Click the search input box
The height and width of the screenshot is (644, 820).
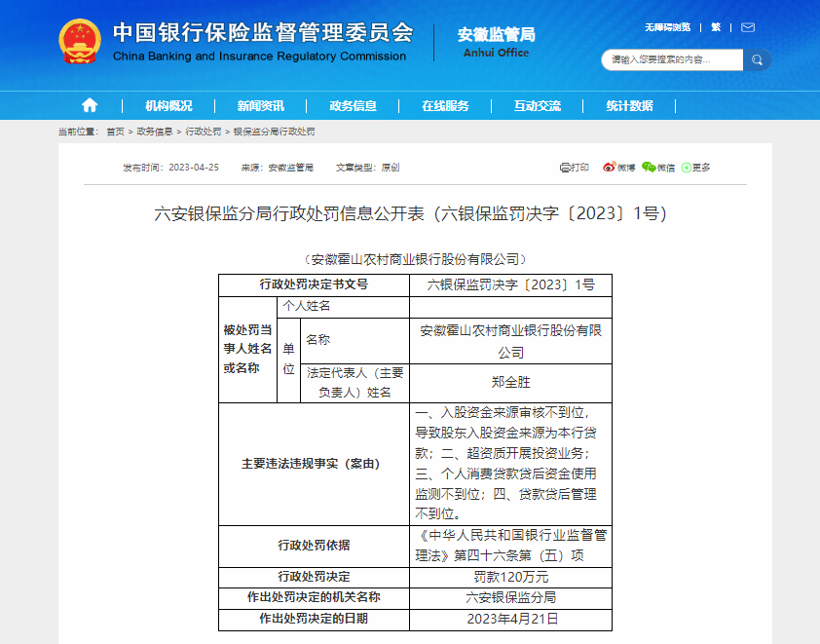[x=672, y=59]
